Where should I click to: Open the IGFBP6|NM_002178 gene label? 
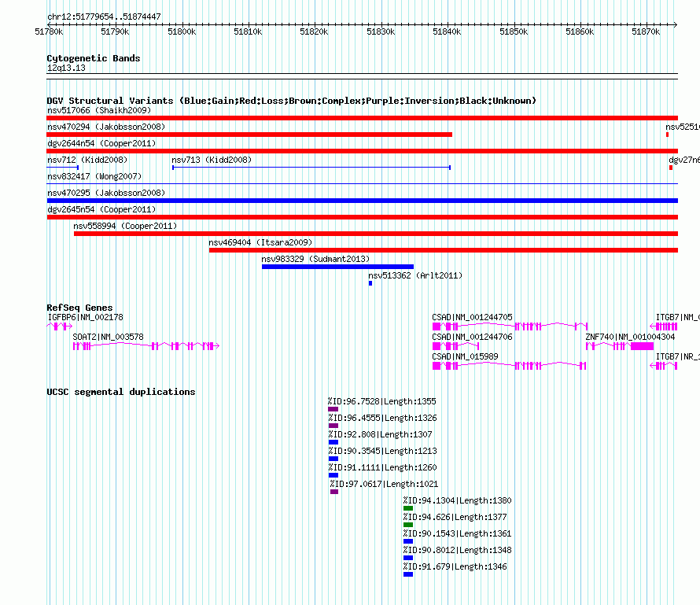(85, 318)
